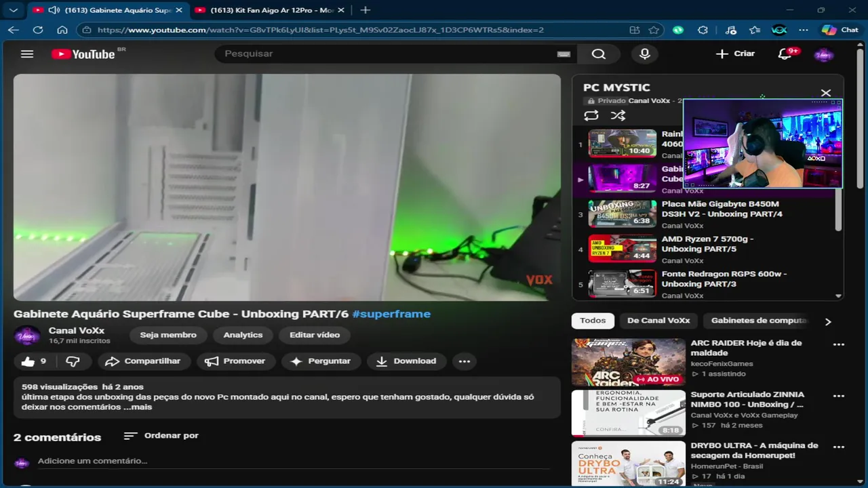
Task: Like the video with thumbs up
Action: point(34,361)
